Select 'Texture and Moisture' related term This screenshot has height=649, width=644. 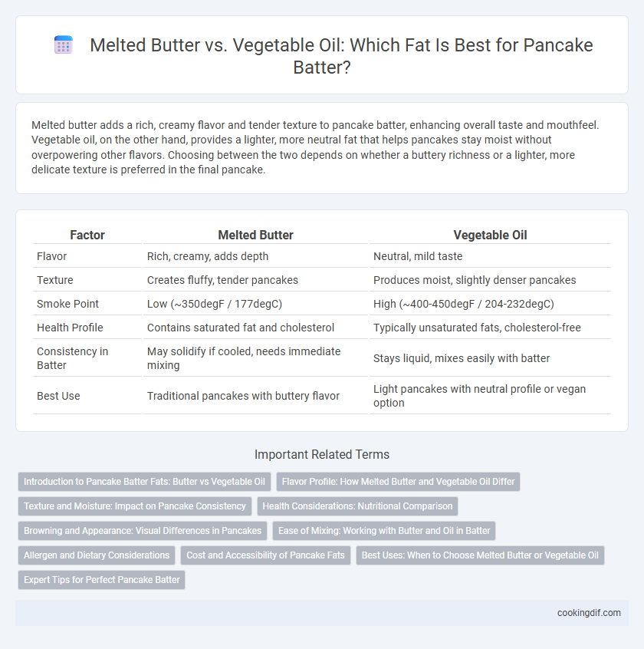coord(135,506)
